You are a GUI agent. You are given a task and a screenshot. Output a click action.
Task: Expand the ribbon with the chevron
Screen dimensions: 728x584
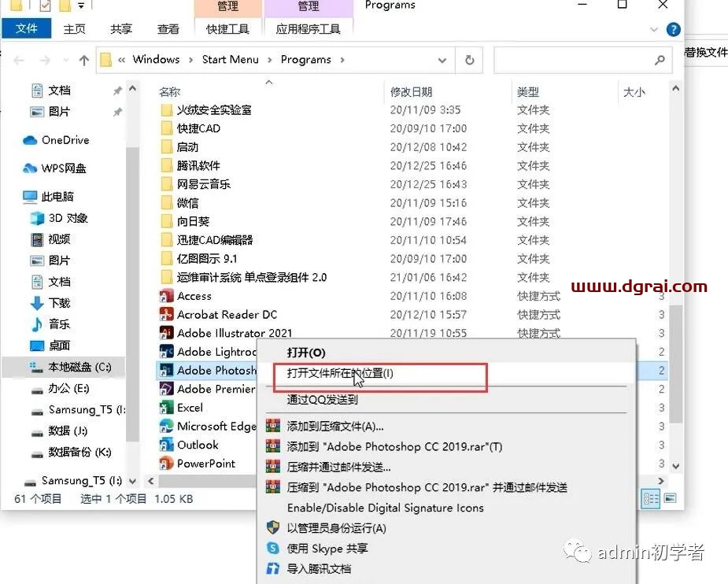(x=654, y=29)
